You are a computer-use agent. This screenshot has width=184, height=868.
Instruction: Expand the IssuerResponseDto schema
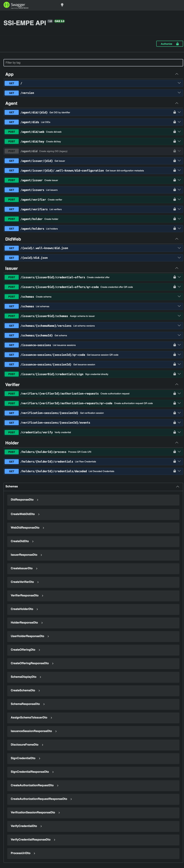pos(26,555)
